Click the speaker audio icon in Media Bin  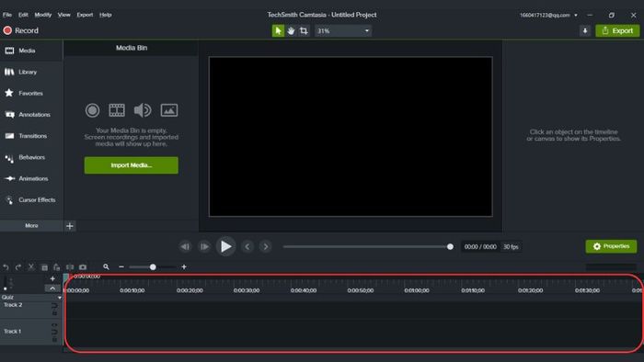click(x=143, y=110)
